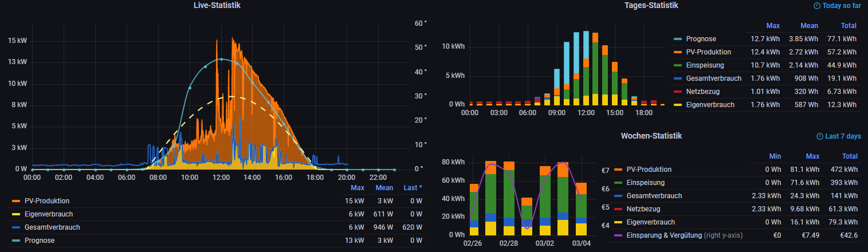Image resolution: width=868 pixels, height=252 pixels.
Task: Sort Tages-Statistik legend by Total column
Action: (849, 26)
